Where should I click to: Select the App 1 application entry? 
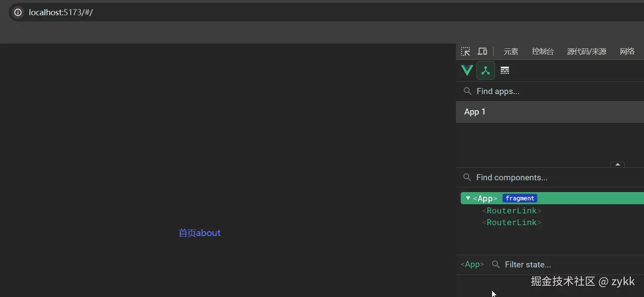[475, 111]
